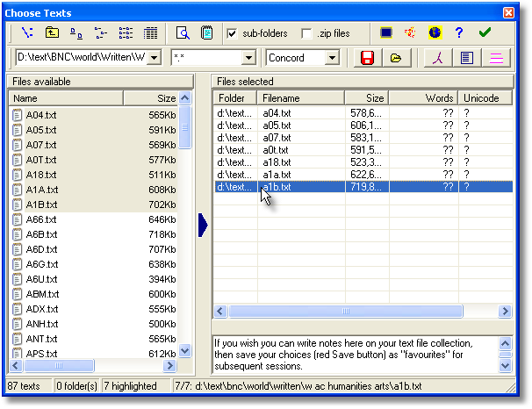This screenshot has height=409, width=532.
Task: Click the Filename column header
Action: 300,98
